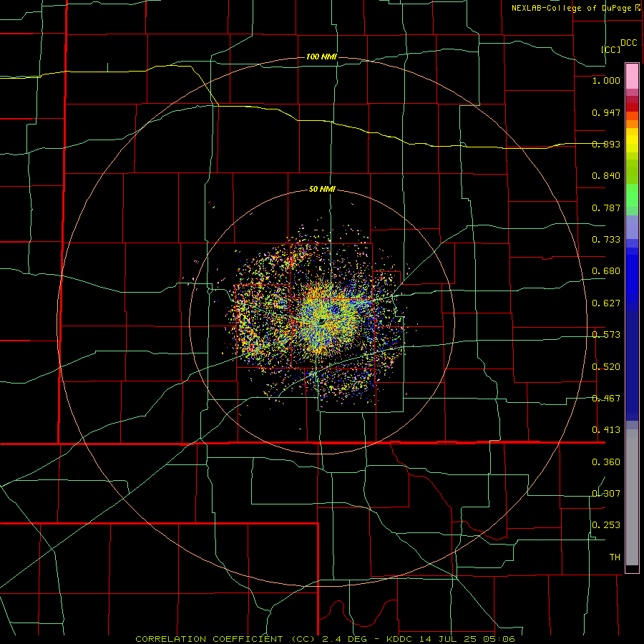
Task: Click the 0.627 color scale value
Action: point(606,303)
